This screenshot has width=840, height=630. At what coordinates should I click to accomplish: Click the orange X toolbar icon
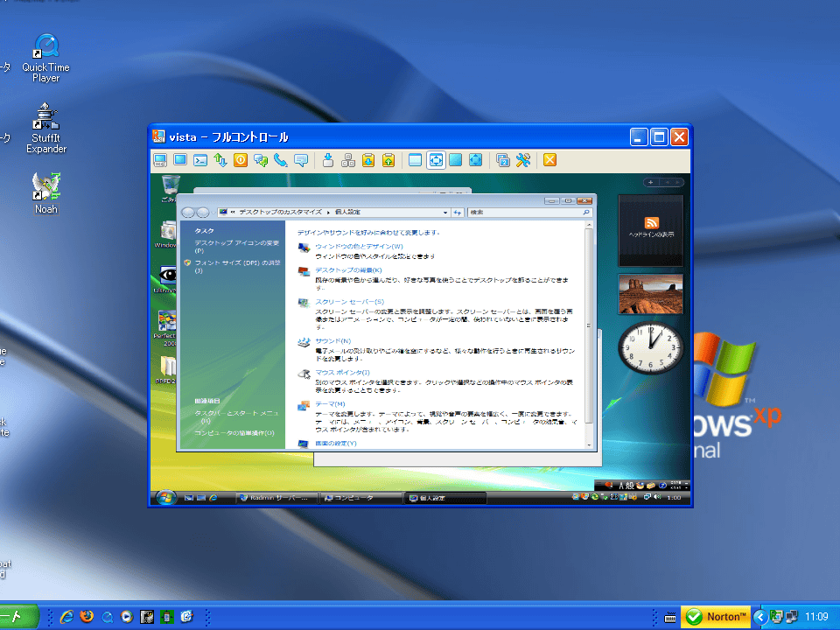549,160
